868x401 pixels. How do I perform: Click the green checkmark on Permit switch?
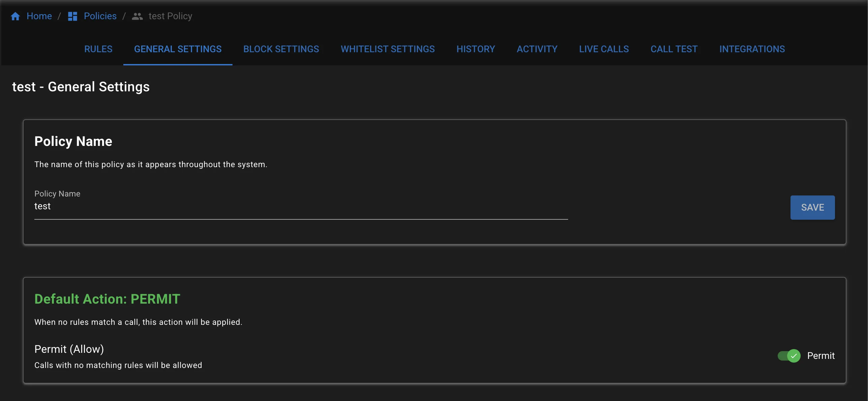click(x=794, y=356)
